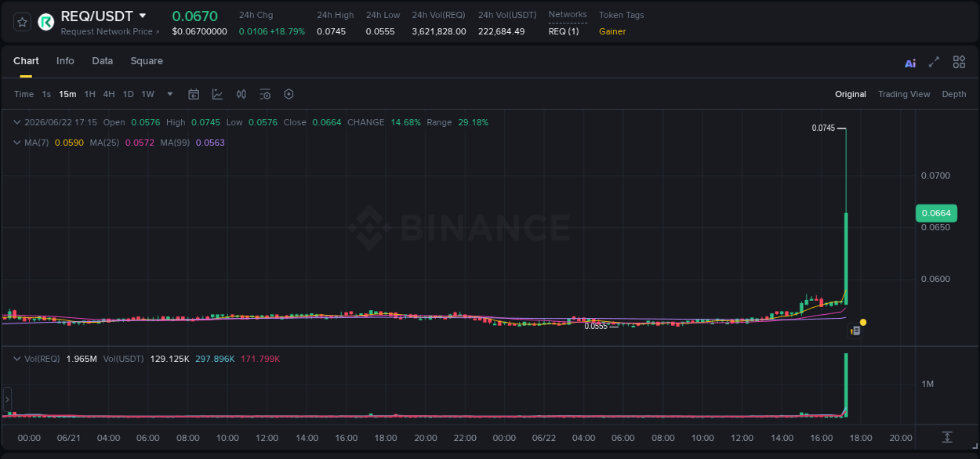980x459 pixels.
Task: Click the 24h Vol(USDT) value 222,684.49
Action: (502, 31)
